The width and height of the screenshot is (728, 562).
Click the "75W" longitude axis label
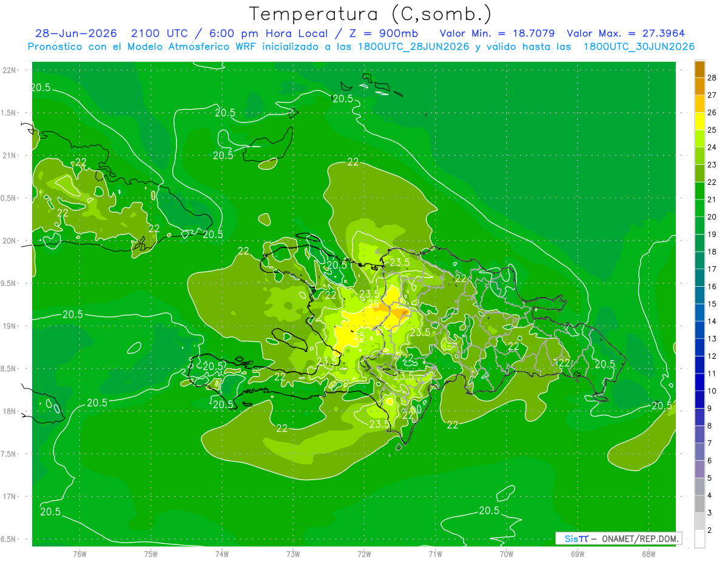(151, 554)
